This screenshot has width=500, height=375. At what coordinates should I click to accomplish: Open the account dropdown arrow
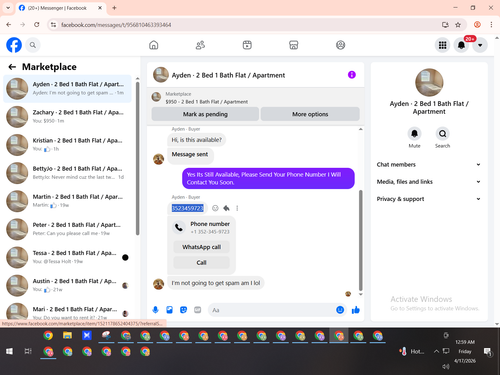click(480, 45)
